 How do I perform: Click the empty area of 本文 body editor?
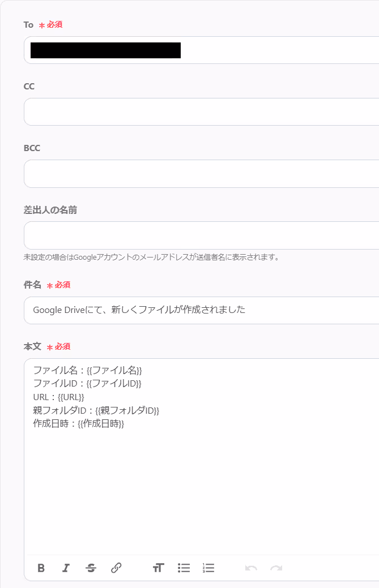[203, 491]
